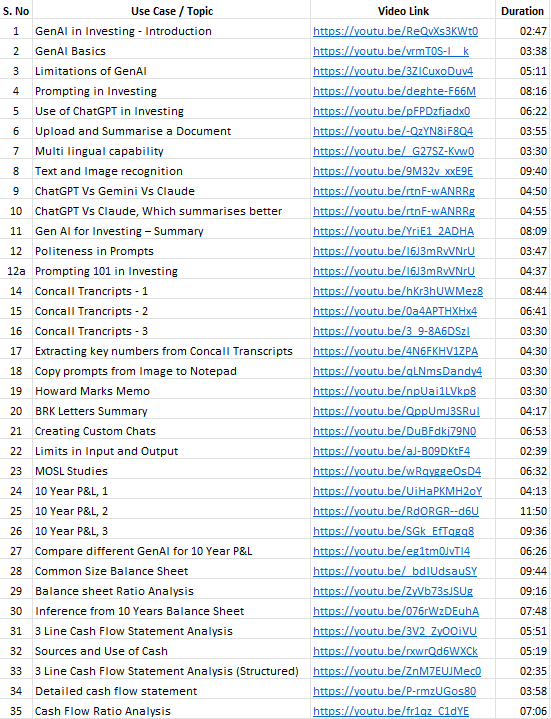Follow the Creating Custom Chats video link
This screenshot has width=551, height=719.
click(394, 431)
